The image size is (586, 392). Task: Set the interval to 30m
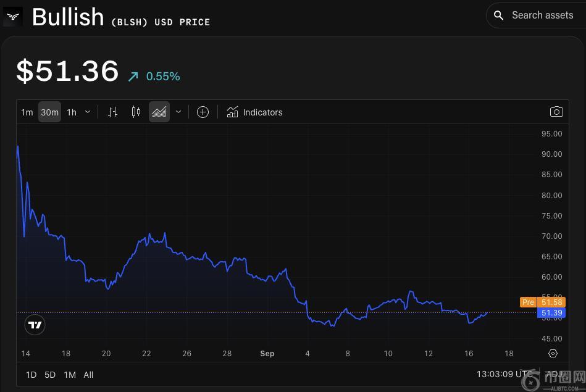click(49, 112)
